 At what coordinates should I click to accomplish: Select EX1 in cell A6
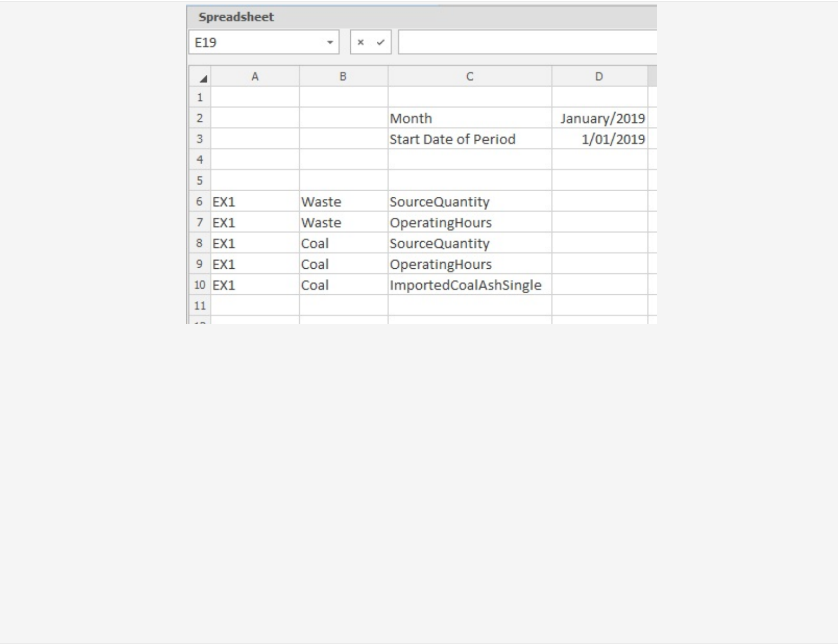tap(256, 202)
